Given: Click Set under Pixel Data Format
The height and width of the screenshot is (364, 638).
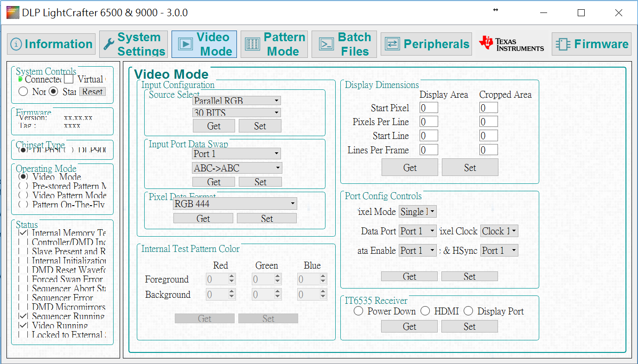Looking at the screenshot, I should (267, 219).
